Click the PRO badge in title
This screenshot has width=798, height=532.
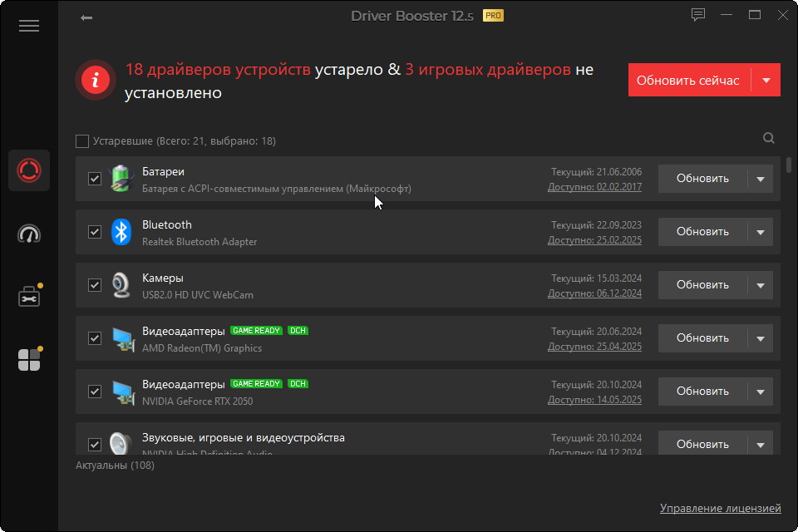pyautogui.click(x=493, y=16)
